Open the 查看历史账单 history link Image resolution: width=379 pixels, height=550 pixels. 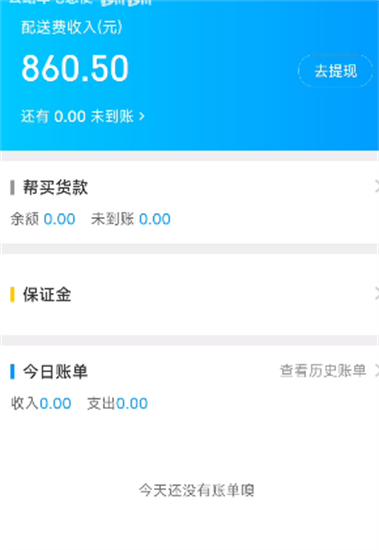[323, 371]
